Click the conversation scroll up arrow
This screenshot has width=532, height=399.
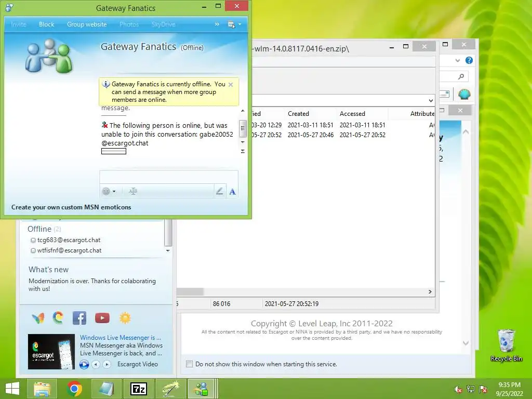[243, 111]
